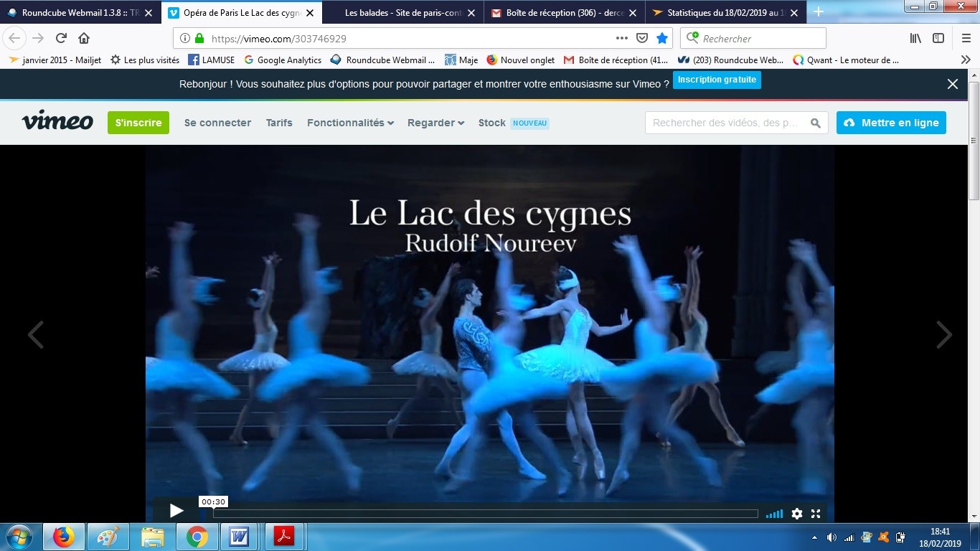Open the Google Analytics bookmark

(x=283, y=60)
